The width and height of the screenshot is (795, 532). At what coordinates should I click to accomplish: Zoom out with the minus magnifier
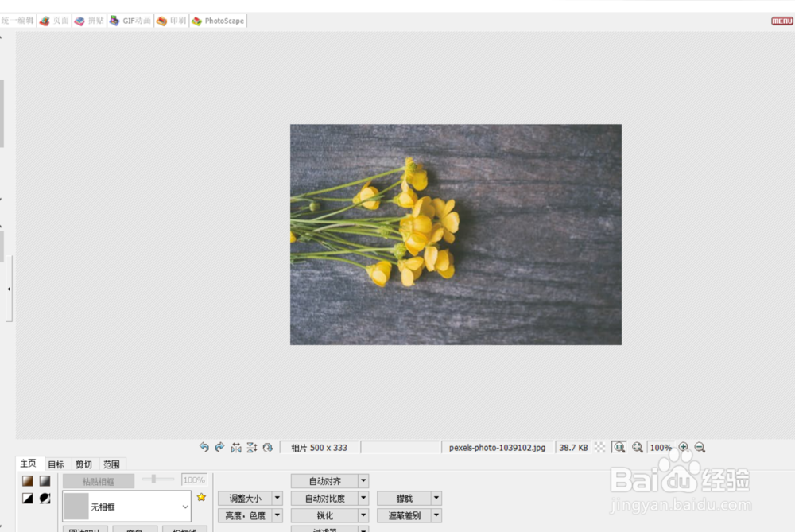point(700,447)
